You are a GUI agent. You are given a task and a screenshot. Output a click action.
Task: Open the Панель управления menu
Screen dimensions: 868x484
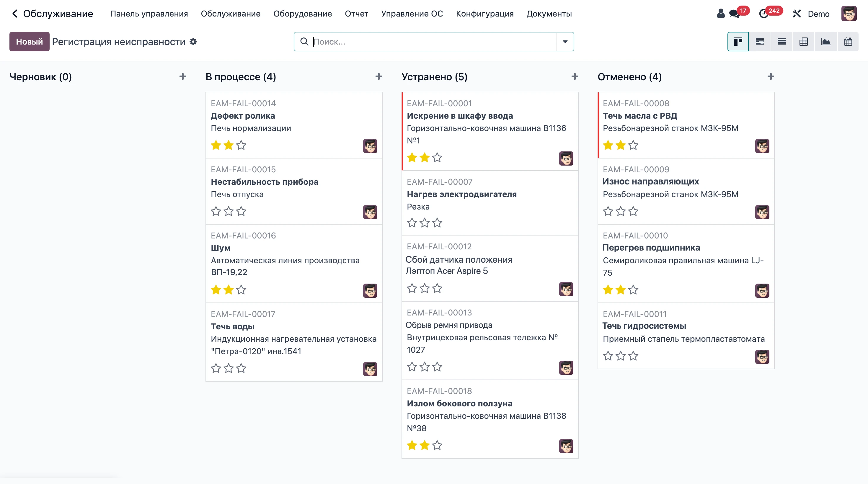tap(149, 14)
